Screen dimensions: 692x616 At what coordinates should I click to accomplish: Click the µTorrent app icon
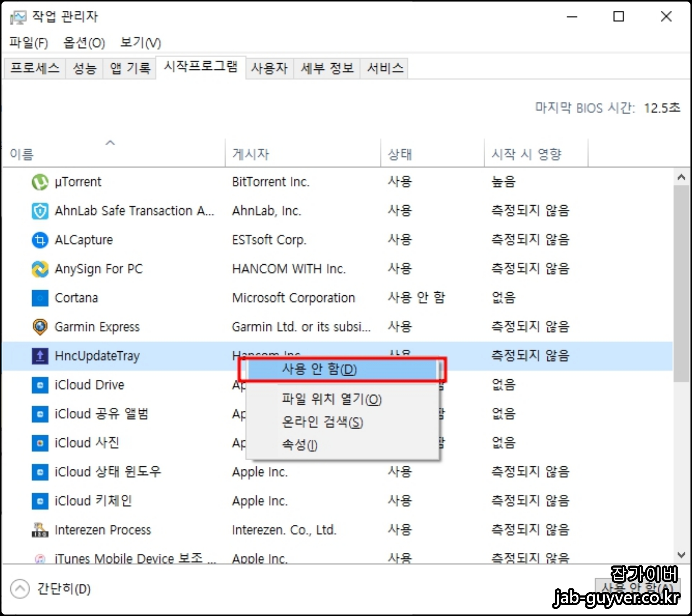(40, 182)
